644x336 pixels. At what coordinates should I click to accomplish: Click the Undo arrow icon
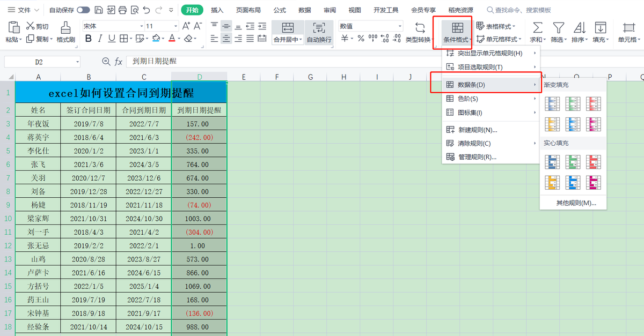pos(147,10)
